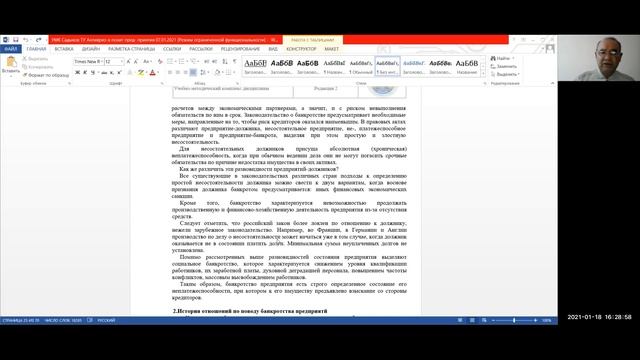Open the КОНСТРУКТОР table tools tab
The width and height of the screenshot is (640, 360).
click(301, 49)
